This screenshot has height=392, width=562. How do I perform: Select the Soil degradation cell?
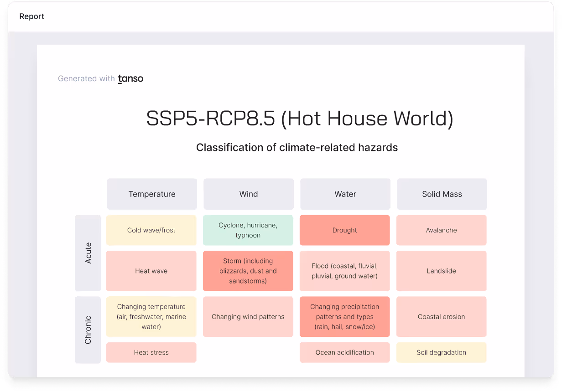[442, 352]
